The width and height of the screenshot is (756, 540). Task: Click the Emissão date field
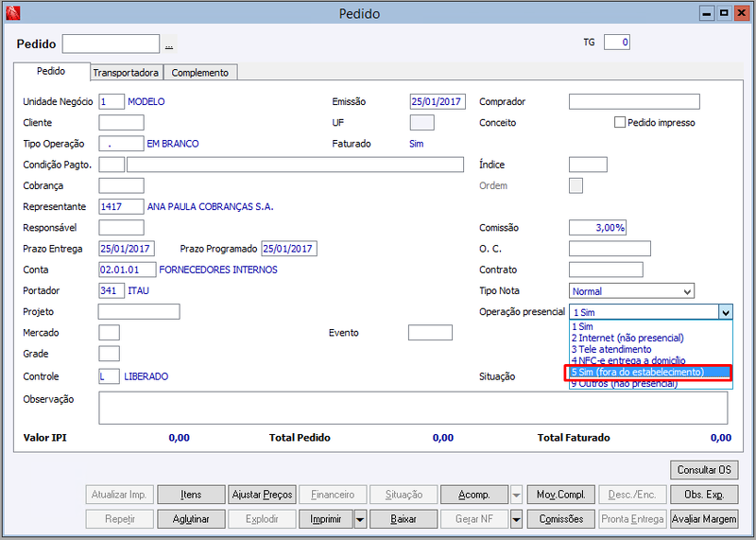click(x=438, y=102)
